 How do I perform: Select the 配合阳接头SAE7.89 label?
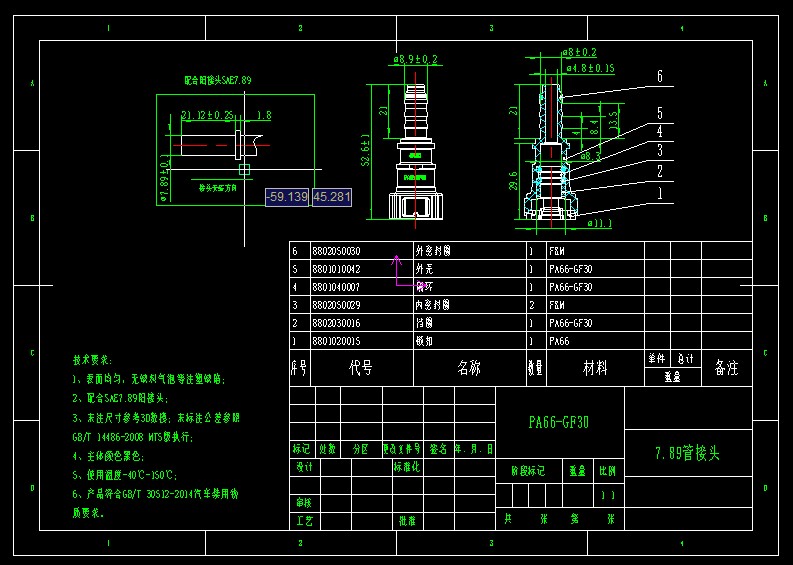point(217,80)
